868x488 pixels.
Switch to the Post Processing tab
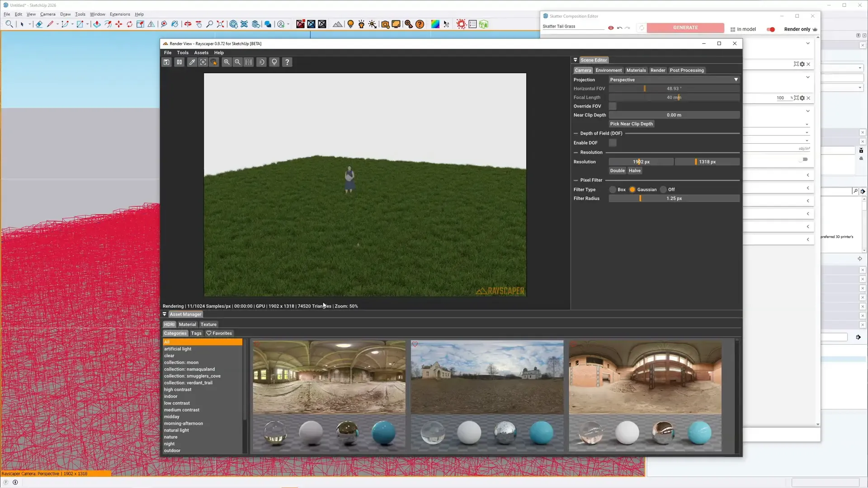click(687, 70)
